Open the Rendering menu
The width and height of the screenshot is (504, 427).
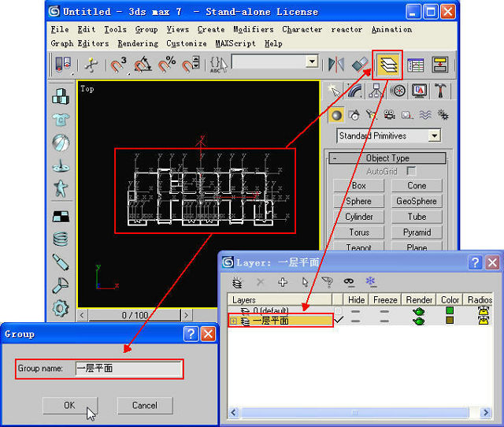[x=138, y=43]
